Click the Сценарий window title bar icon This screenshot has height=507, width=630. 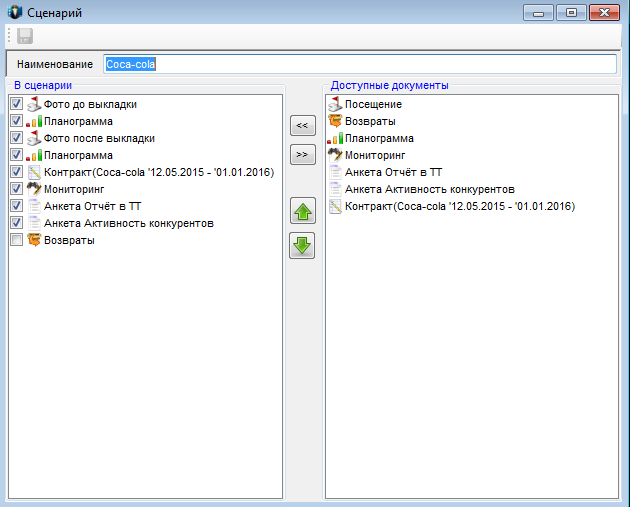13,13
